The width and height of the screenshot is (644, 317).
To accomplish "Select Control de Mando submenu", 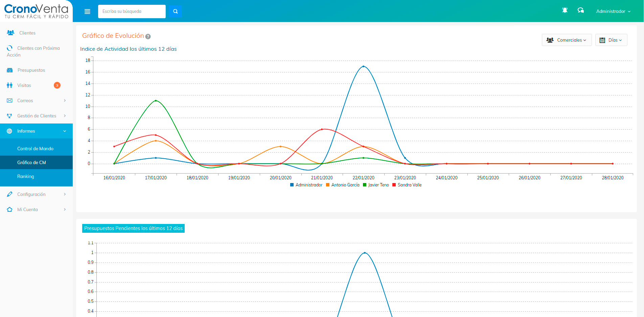I will [x=36, y=149].
